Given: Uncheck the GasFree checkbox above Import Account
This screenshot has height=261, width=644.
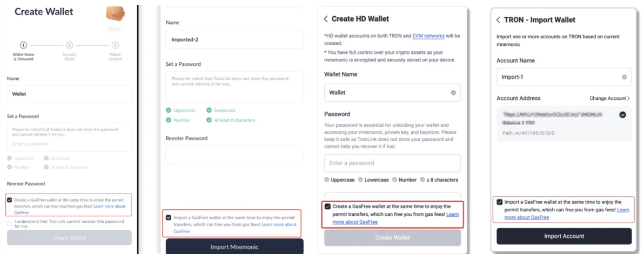Looking at the screenshot, I should 499,202.
